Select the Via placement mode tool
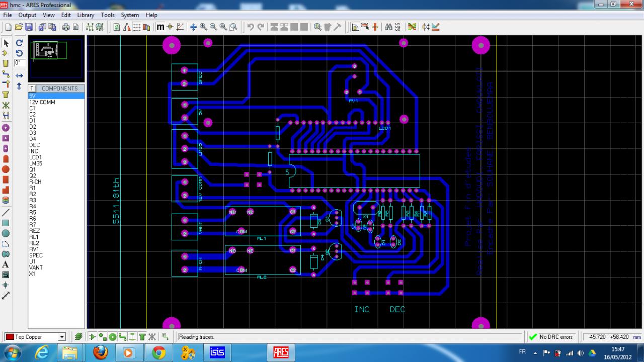644x362 pixels. [6, 84]
